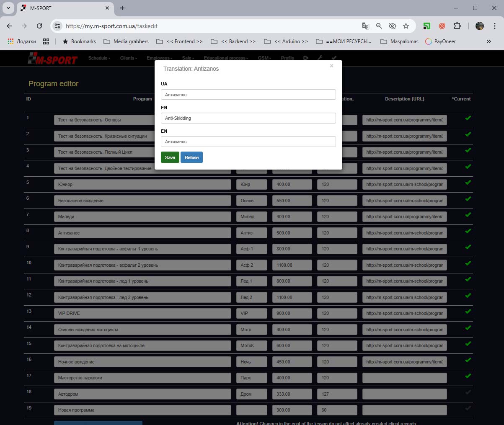This screenshot has height=425, width=504.
Task: Expand the Clients menu
Action: coord(129,58)
